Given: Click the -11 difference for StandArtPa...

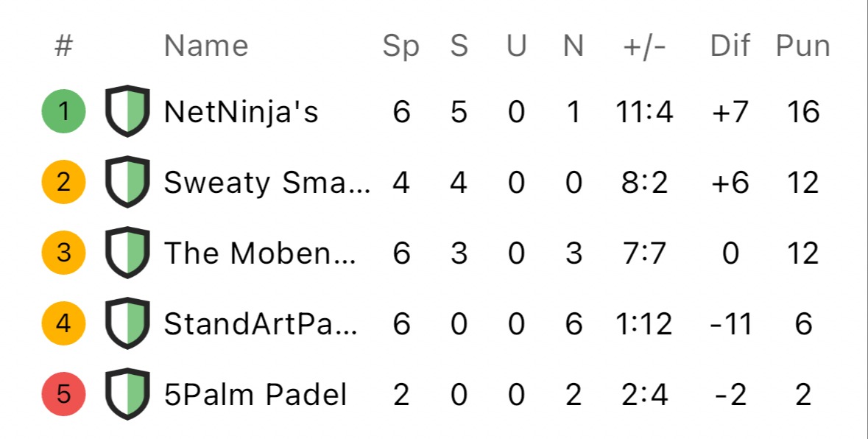Looking at the screenshot, I should pos(731,324).
